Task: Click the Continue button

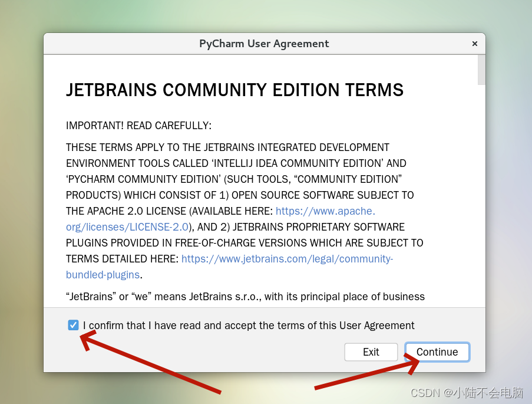Action: pyautogui.click(x=437, y=352)
